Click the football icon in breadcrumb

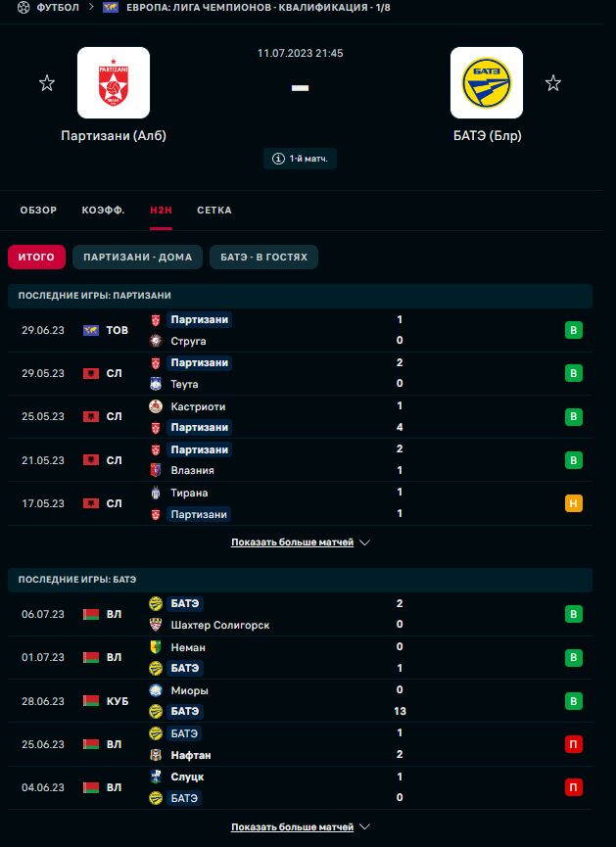24,8
